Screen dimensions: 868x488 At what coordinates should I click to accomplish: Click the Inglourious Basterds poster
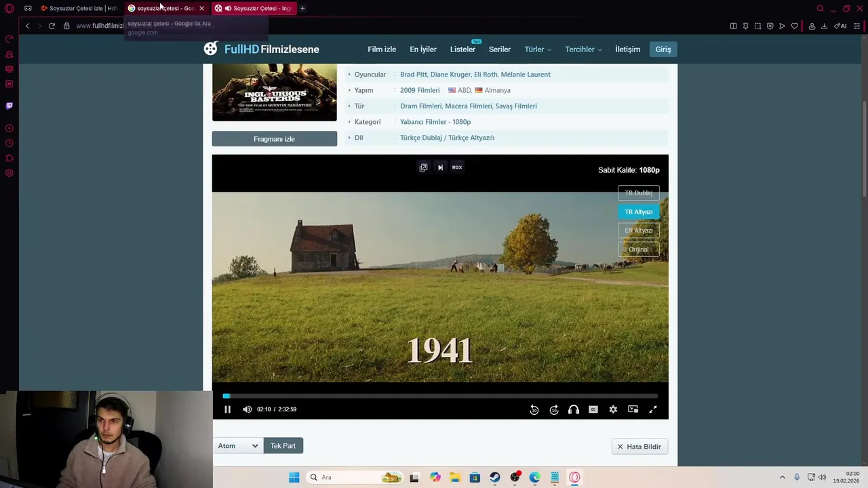[274, 92]
